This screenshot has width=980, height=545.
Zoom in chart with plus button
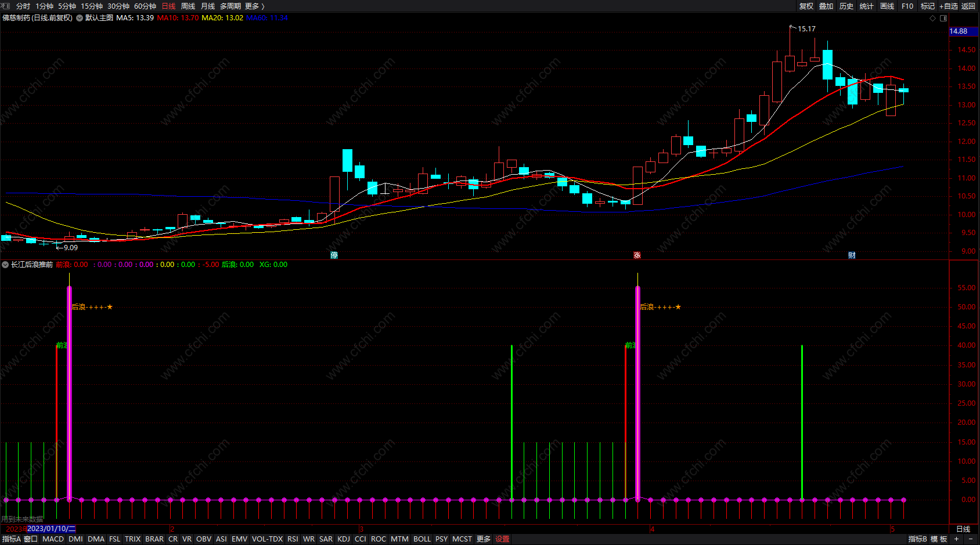(956, 539)
